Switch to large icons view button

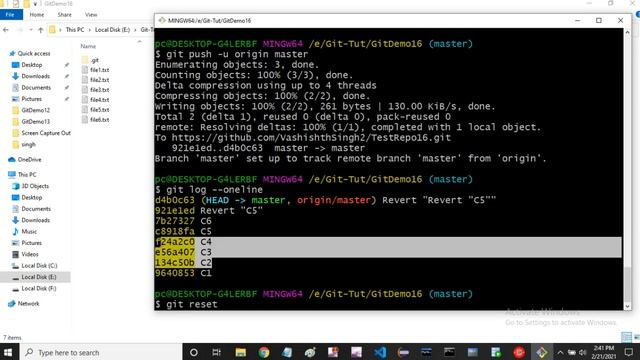pyautogui.click(x=637, y=337)
